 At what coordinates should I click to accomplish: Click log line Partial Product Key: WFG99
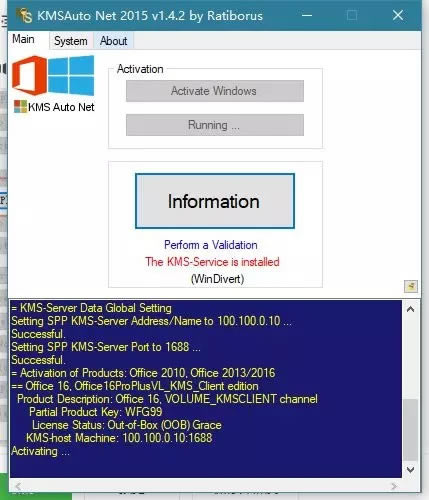point(96,412)
